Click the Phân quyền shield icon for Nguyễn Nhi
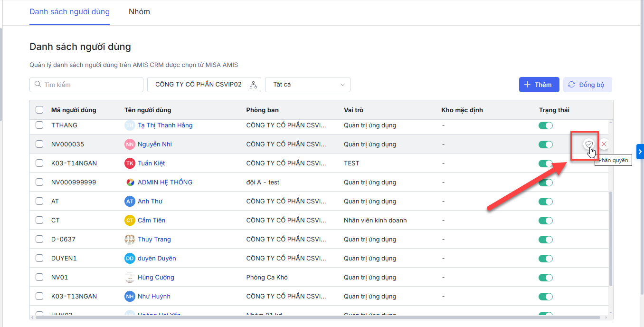 point(589,144)
